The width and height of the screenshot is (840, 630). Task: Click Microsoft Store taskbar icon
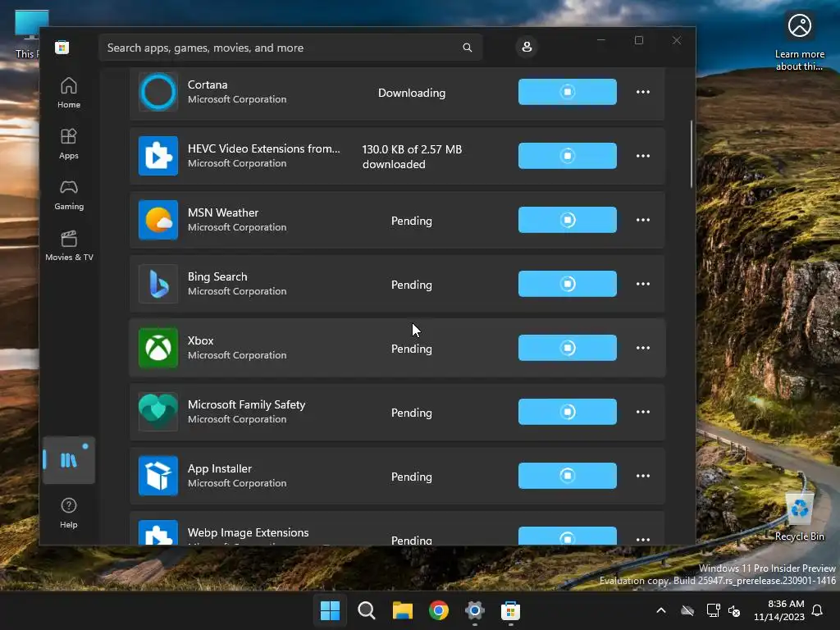pos(510,610)
